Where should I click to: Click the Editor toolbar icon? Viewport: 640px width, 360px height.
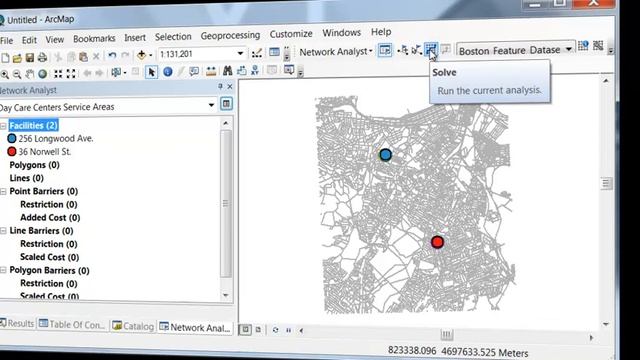pyautogui.click(x=257, y=53)
